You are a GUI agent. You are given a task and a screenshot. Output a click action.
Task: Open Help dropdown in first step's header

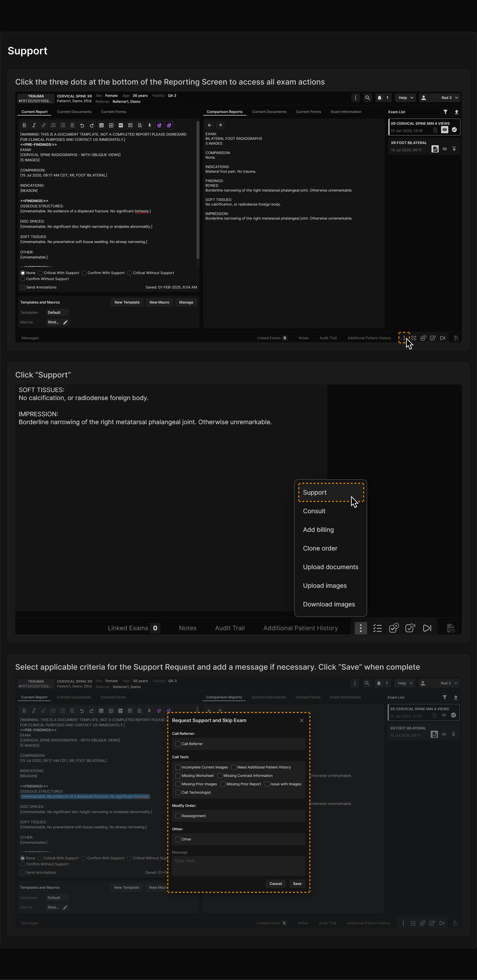coord(405,98)
